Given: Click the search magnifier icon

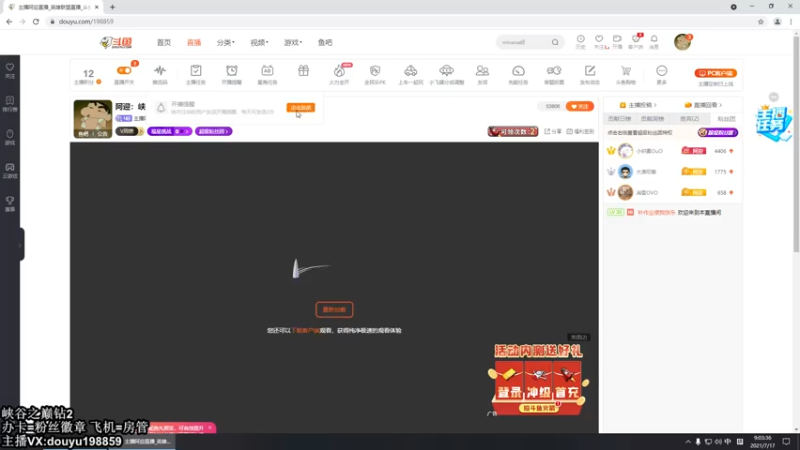Looking at the screenshot, I should pyautogui.click(x=555, y=42).
